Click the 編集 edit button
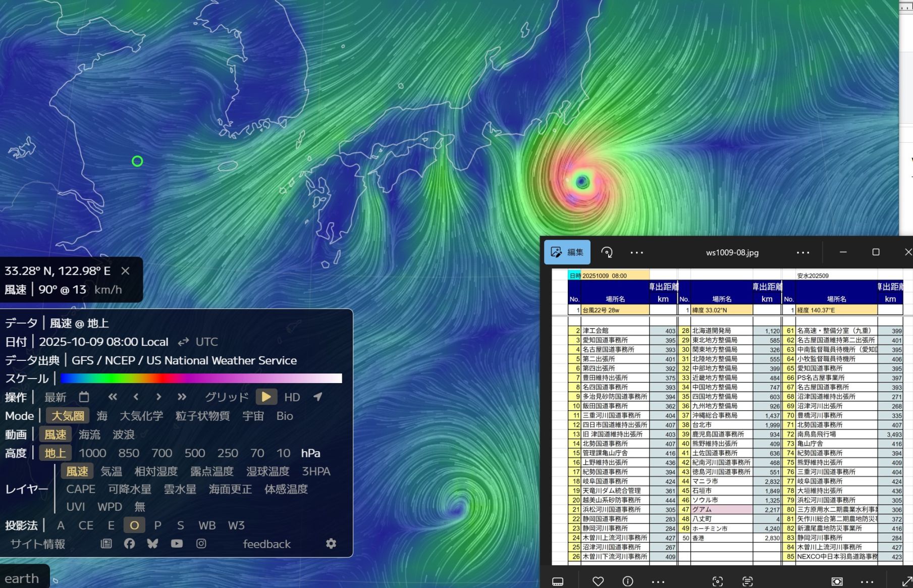This screenshot has width=913, height=588. click(567, 252)
